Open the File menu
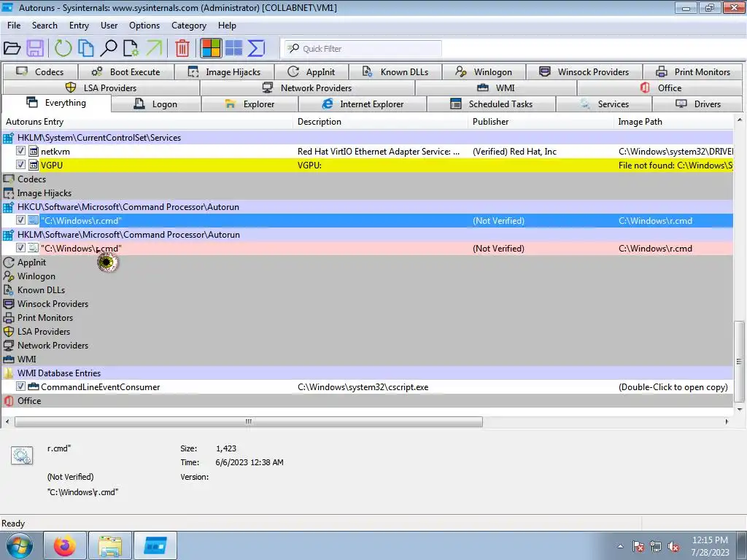Screen dimensions: 747x560 click(x=14, y=26)
